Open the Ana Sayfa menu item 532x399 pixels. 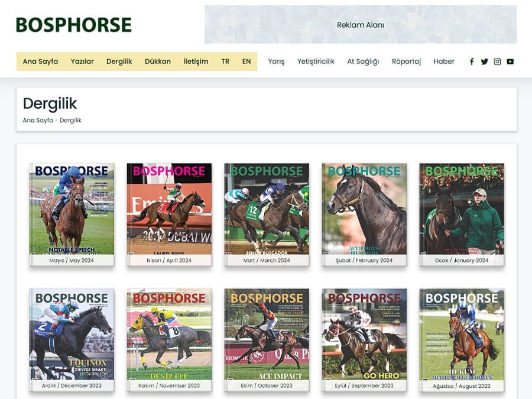(40, 61)
